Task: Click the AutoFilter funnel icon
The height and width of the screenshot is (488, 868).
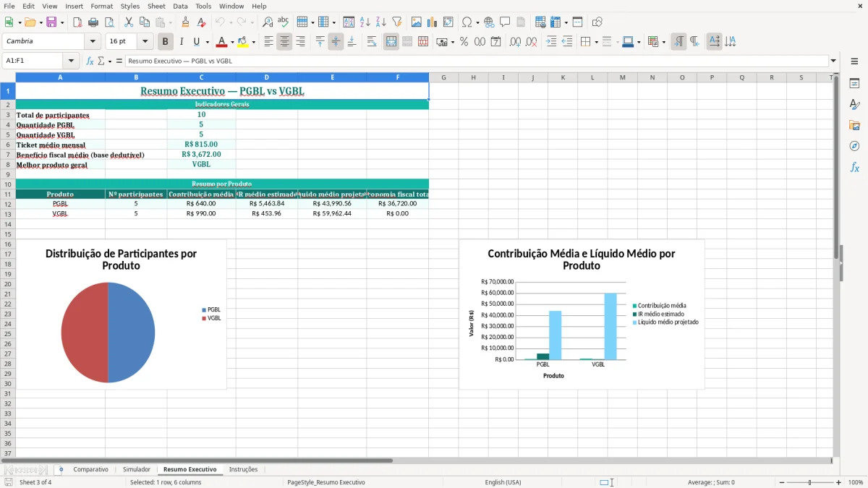Action: 396,22
